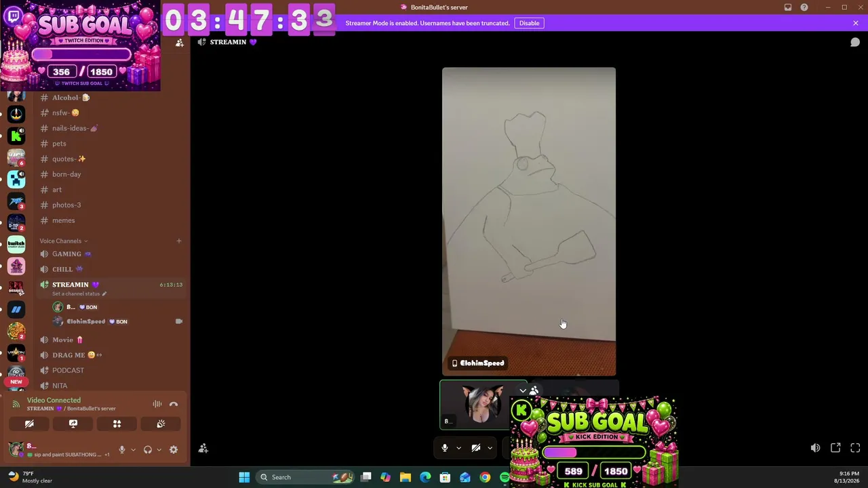868x488 pixels.
Task: Start an activity from voice panel
Action: [117, 424]
